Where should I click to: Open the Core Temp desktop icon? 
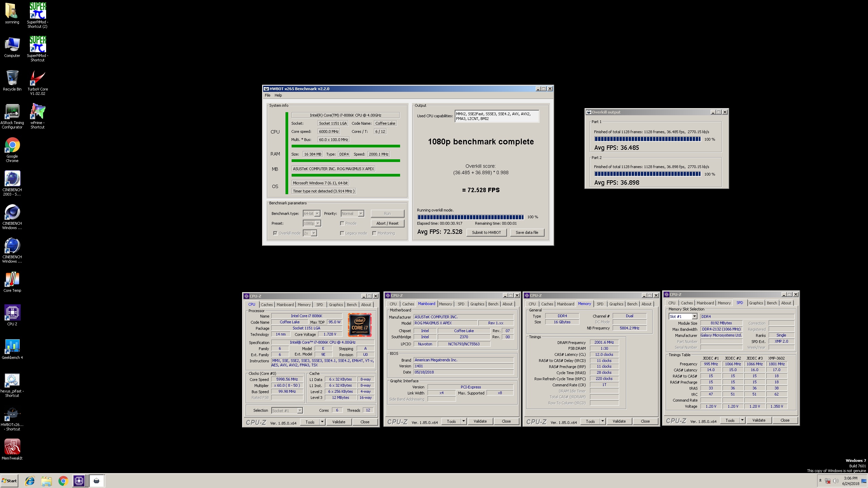12,282
